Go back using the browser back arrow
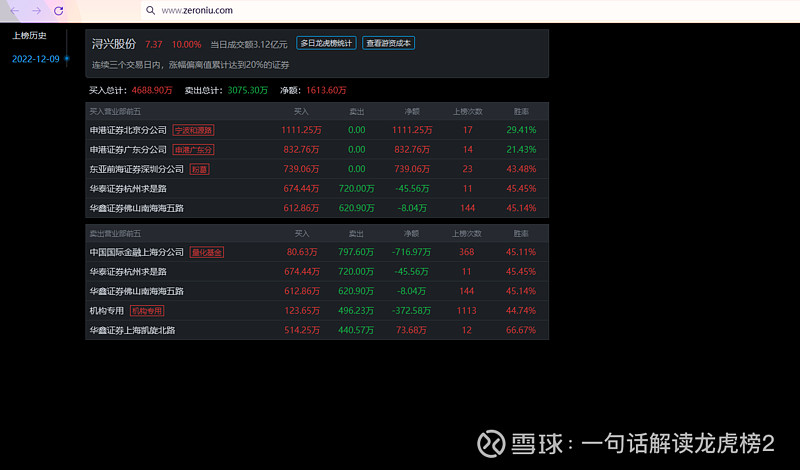 point(14,10)
